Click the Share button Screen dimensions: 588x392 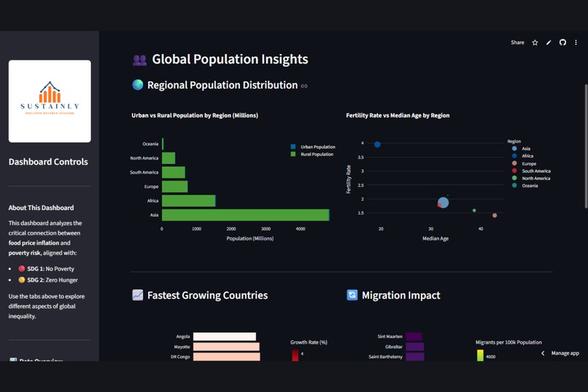point(517,43)
